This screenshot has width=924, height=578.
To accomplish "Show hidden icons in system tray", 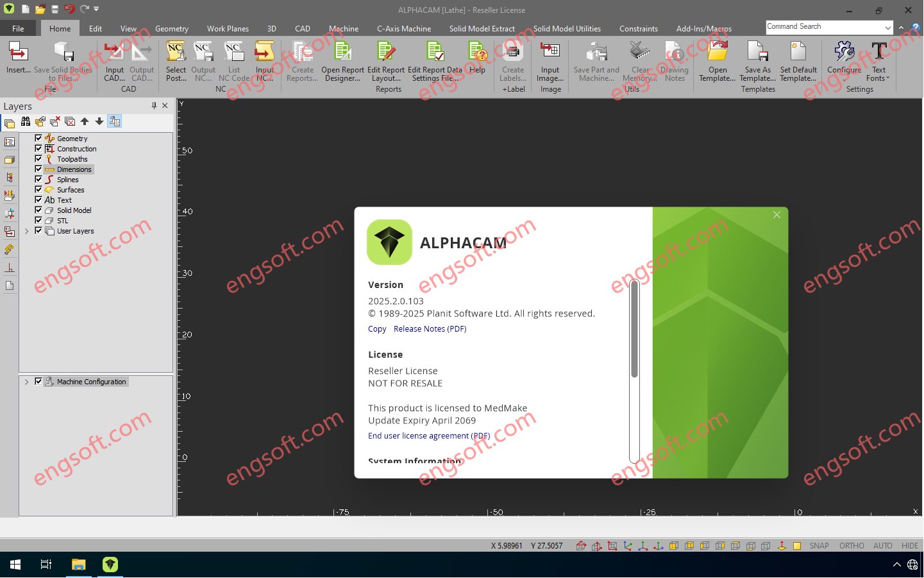I will click(896, 565).
